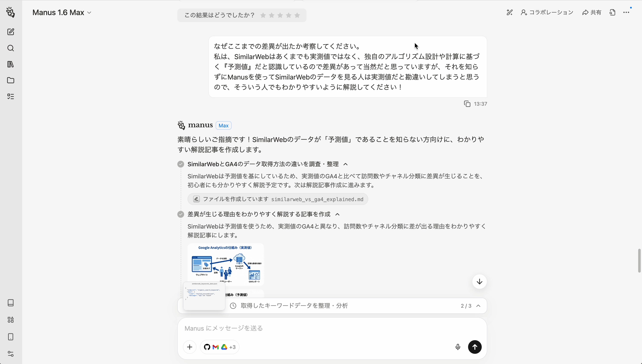Open the library panel in the sidebar

[x=10, y=64]
